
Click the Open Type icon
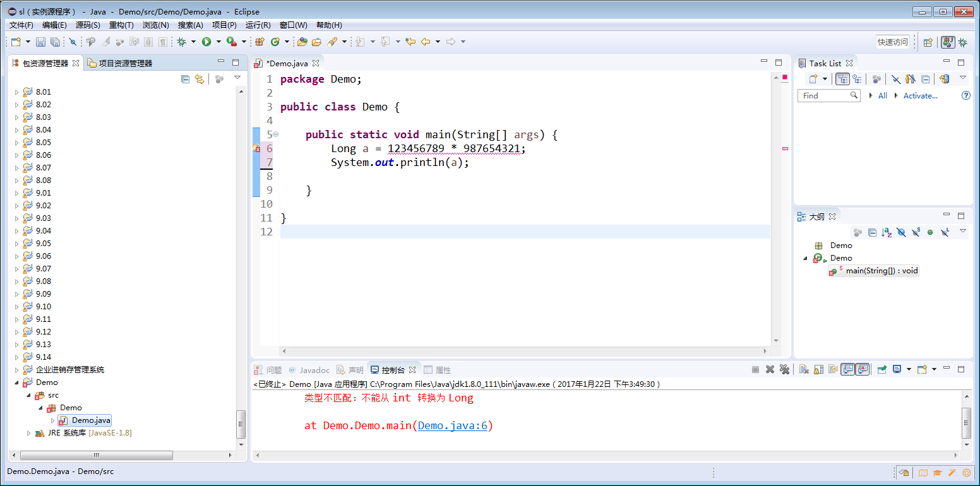pyautogui.click(x=302, y=42)
